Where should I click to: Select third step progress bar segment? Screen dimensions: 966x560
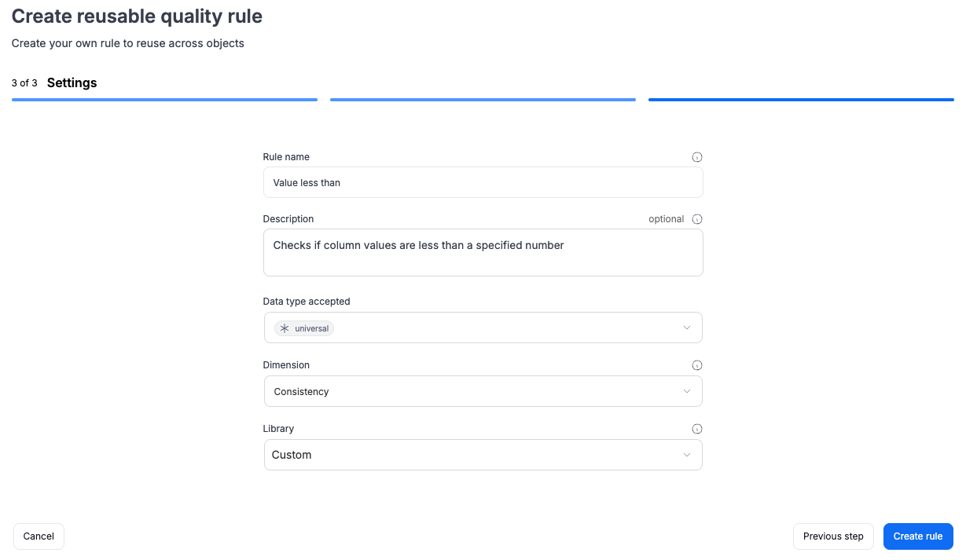pyautogui.click(x=801, y=100)
